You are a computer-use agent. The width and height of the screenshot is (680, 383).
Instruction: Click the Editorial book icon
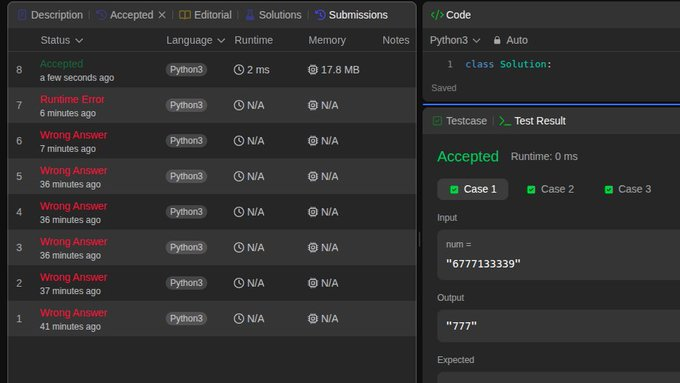(185, 15)
